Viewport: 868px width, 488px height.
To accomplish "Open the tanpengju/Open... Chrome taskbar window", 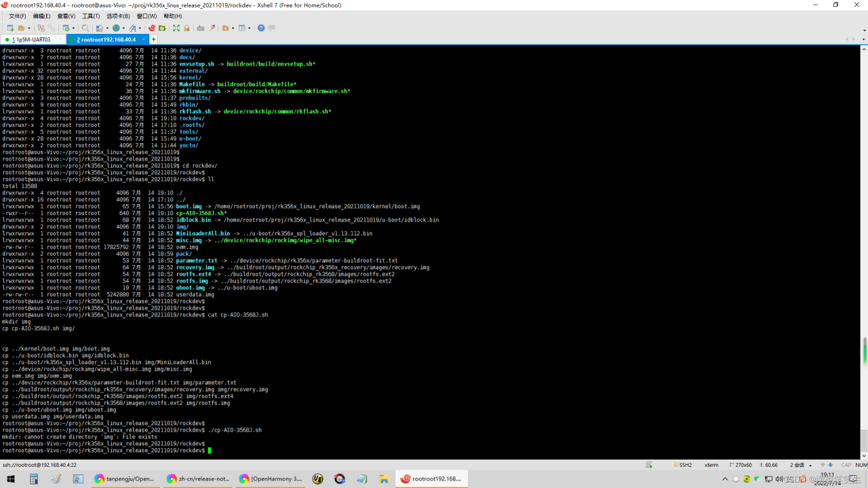I will 124,479.
